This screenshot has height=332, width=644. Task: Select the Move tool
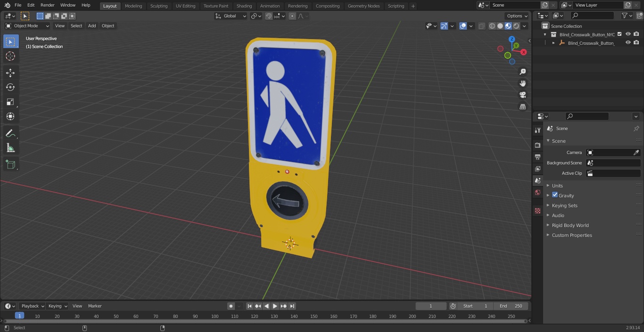[10, 73]
